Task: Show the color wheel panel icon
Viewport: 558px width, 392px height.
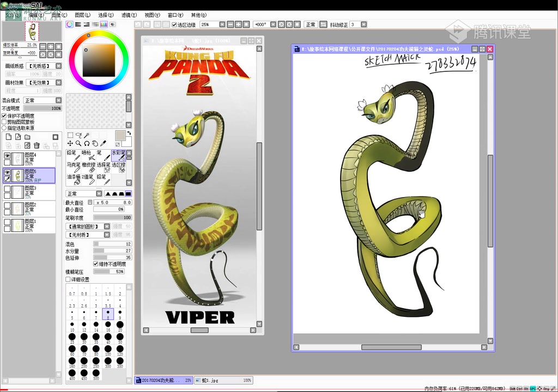Action: (x=69, y=24)
